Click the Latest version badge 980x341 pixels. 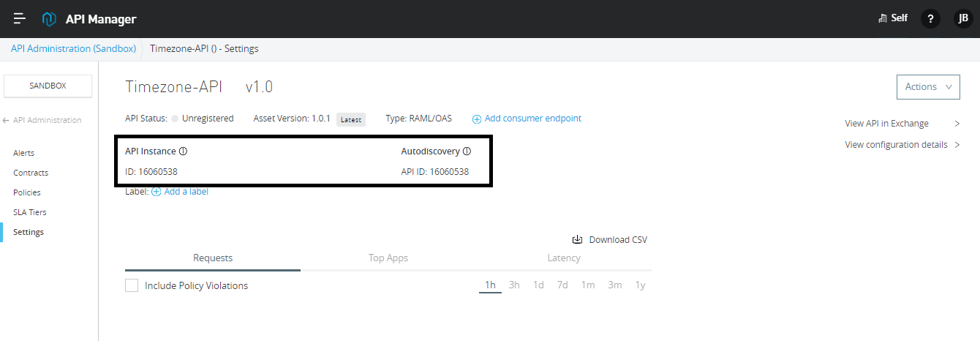[351, 119]
